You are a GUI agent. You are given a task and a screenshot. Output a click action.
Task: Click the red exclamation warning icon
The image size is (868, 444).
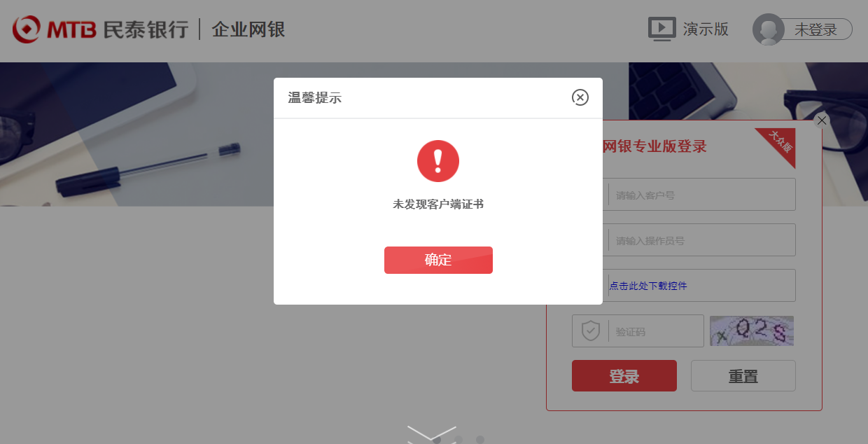[x=438, y=161]
